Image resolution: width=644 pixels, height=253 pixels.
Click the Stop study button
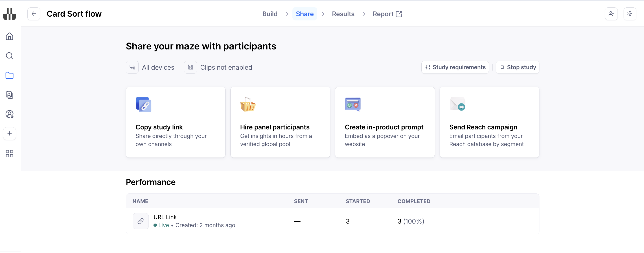coord(517,67)
